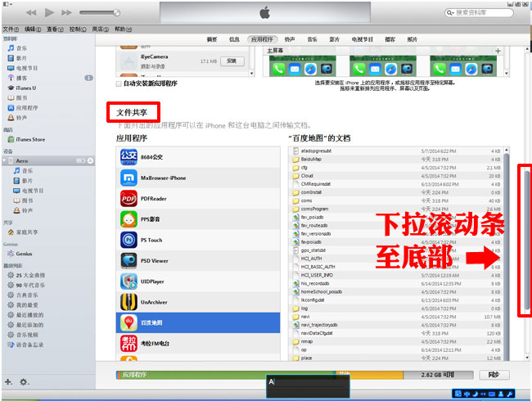Click the play button
532x401 pixels.
[49, 13]
